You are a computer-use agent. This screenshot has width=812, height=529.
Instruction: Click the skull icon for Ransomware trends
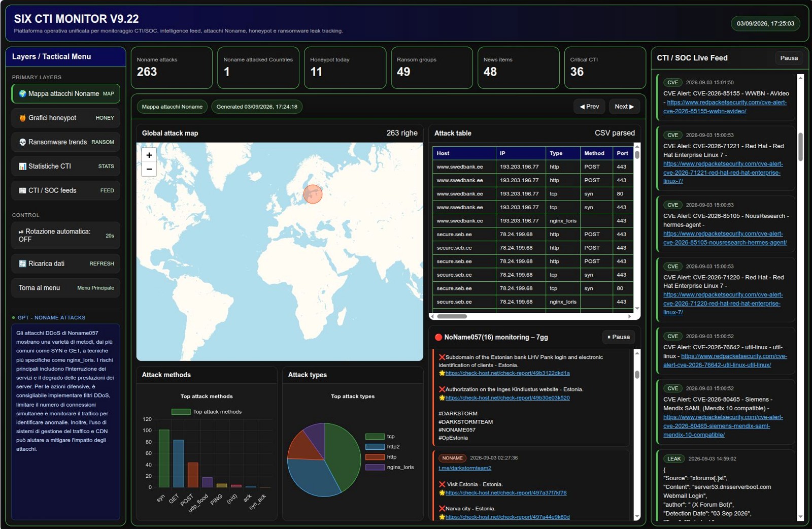pos(22,142)
